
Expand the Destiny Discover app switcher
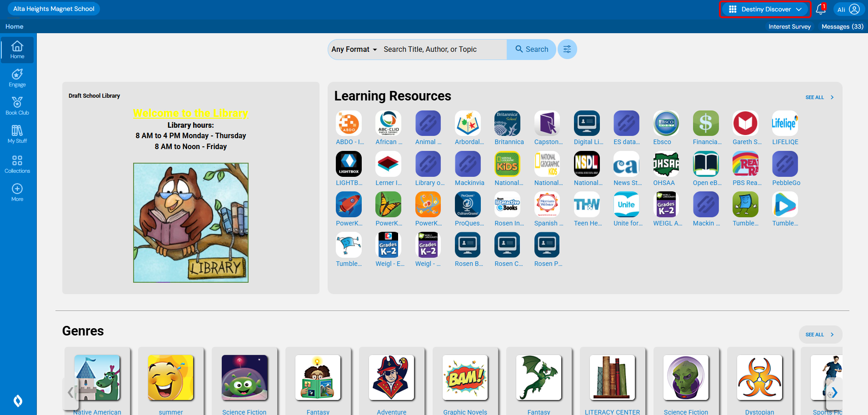point(765,9)
